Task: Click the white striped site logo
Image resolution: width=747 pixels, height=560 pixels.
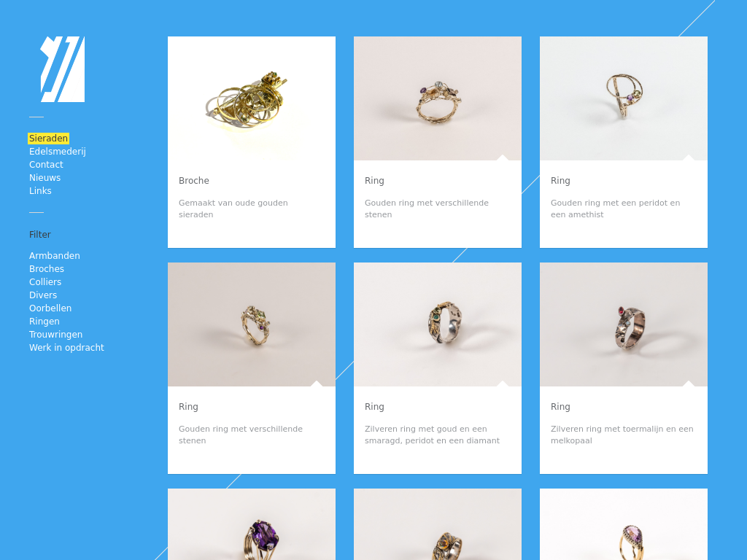Action: pyautogui.click(x=63, y=69)
